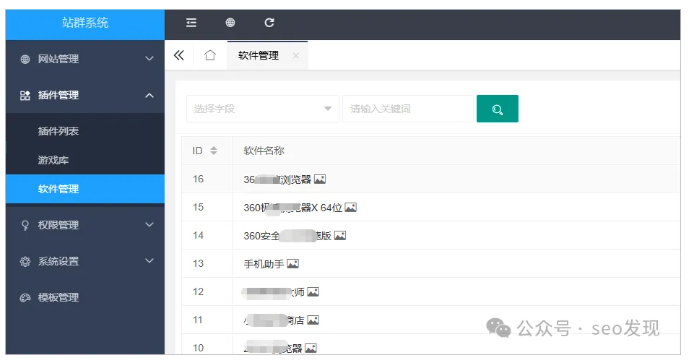View image icon in row ID 16
The width and height of the screenshot is (689, 361).
[x=320, y=179]
